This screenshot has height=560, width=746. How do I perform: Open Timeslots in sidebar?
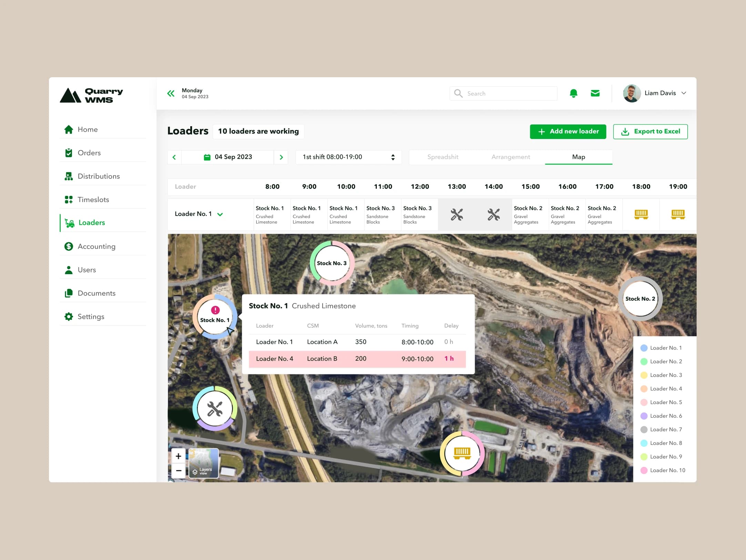[103, 199]
